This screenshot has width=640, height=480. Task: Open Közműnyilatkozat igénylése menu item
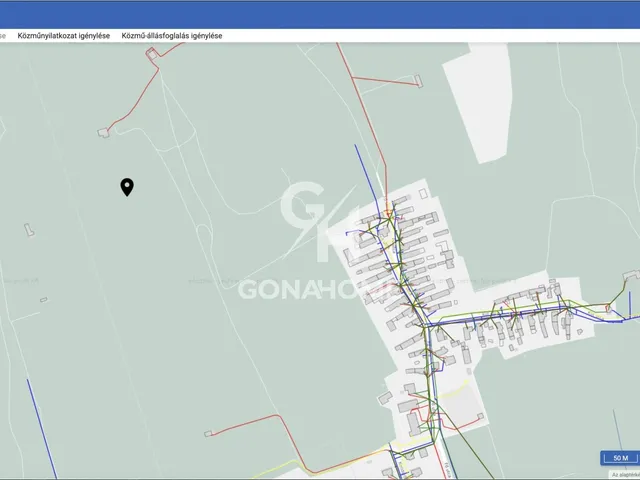pos(64,36)
